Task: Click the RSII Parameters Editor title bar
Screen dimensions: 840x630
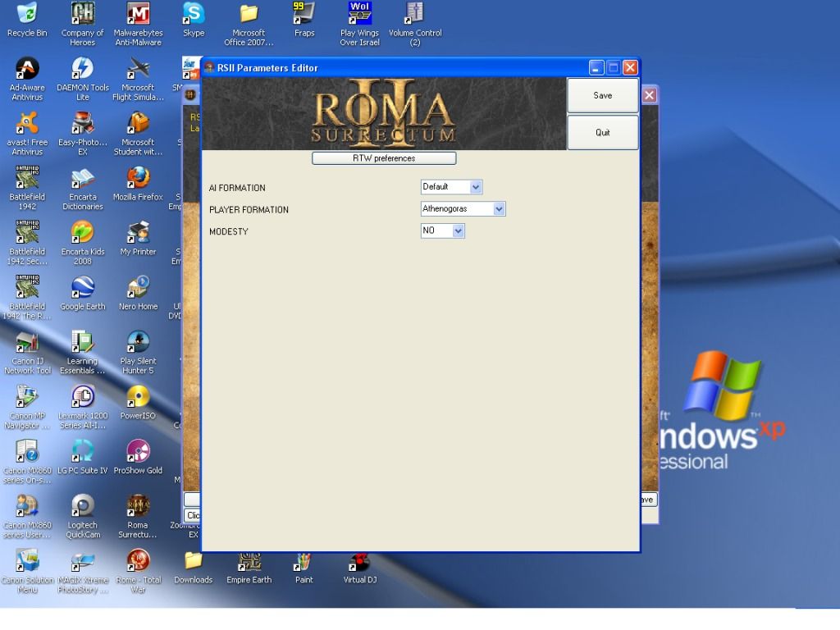Action: 394,67
